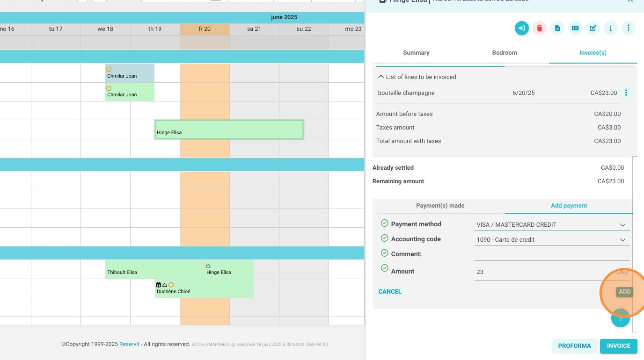This screenshot has height=360, width=644.
Task: Click the june 2025 month label
Action: pyautogui.click(x=284, y=17)
